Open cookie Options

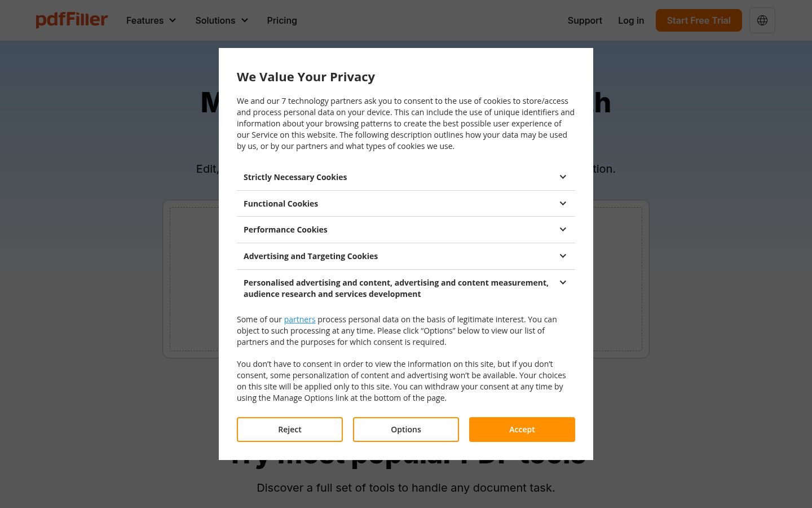[406, 430]
